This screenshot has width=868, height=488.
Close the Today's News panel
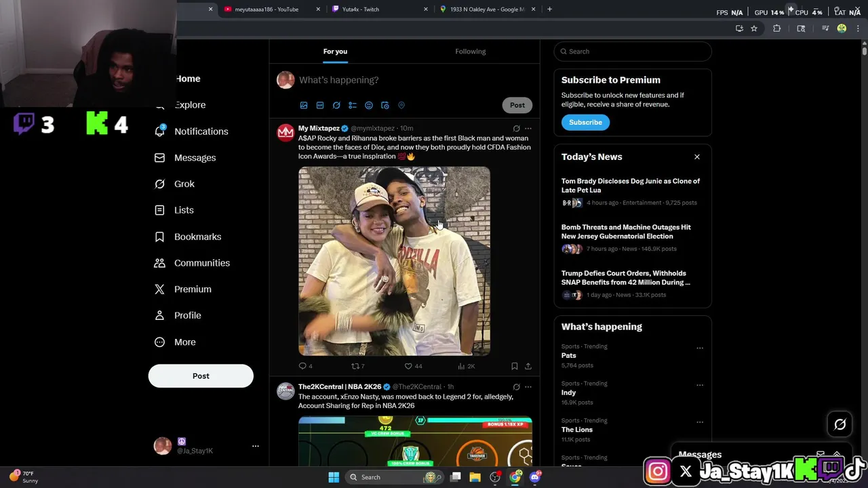click(697, 157)
